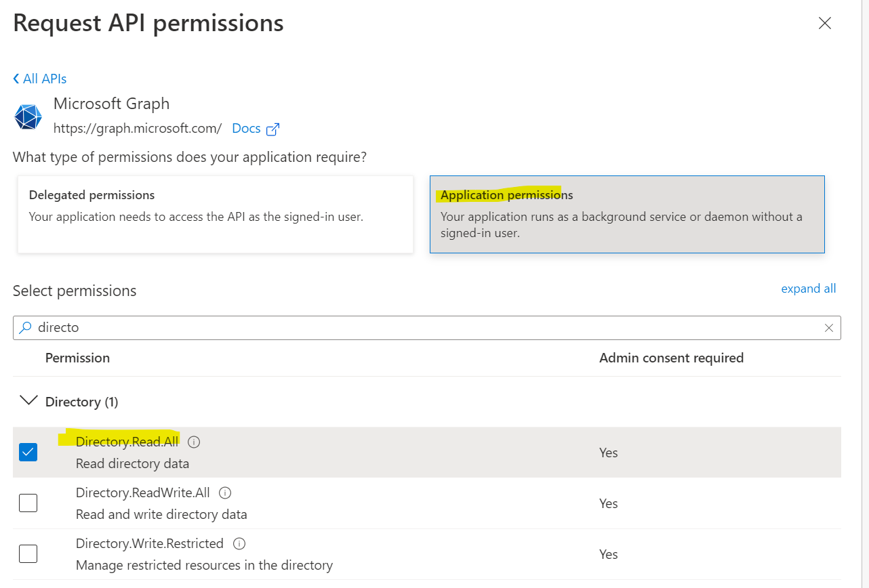Select the Application permissions card
This screenshot has height=588, width=869.
click(x=627, y=214)
